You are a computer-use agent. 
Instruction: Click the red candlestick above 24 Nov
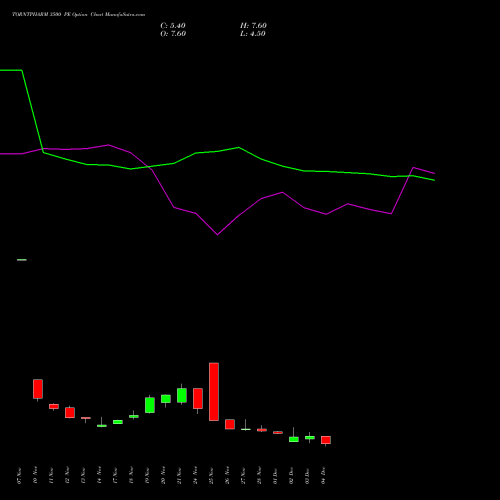(198, 398)
